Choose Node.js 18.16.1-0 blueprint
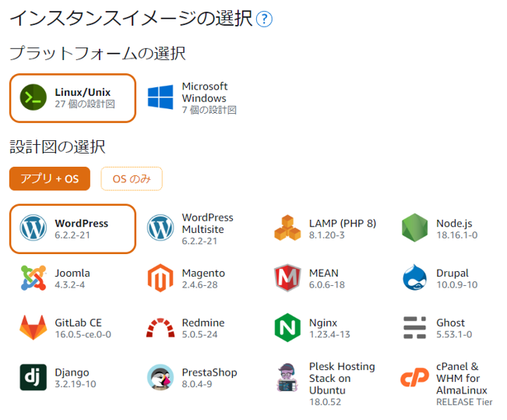This screenshot has width=507, height=420. tap(440, 229)
